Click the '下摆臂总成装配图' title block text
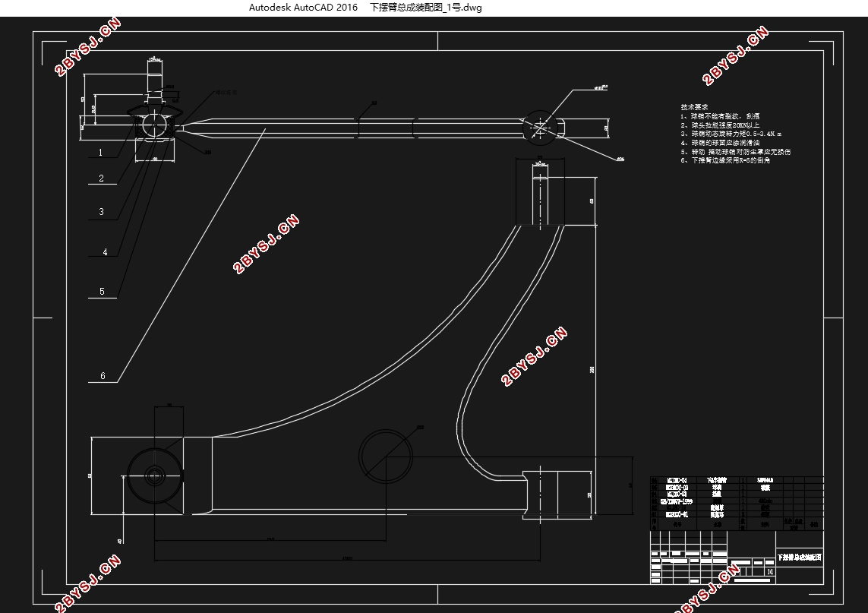This screenshot has width=868, height=613. (800, 558)
